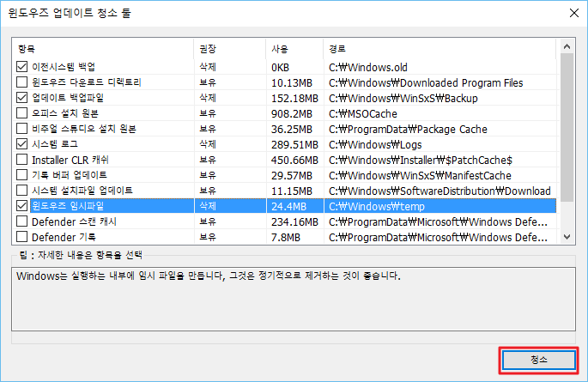Click the SoftwareDistribution\Download path cell
The image size is (588, 382).
(x=439, y=191)
